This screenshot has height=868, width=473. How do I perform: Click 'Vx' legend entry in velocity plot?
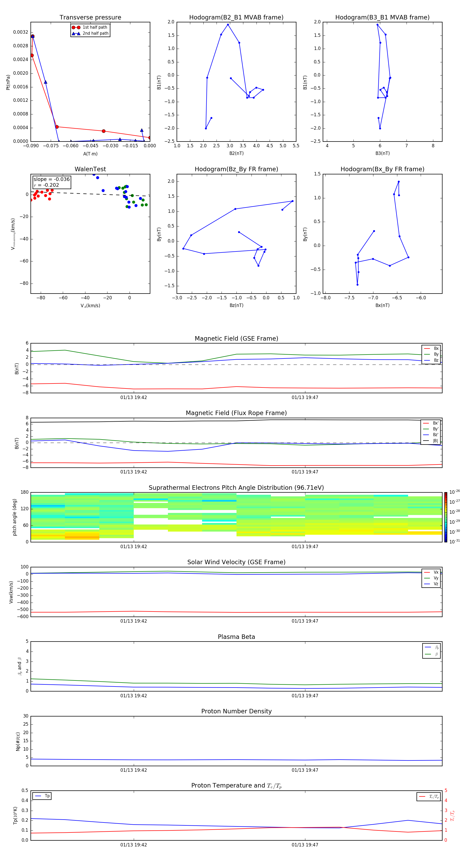click(431, 572)
